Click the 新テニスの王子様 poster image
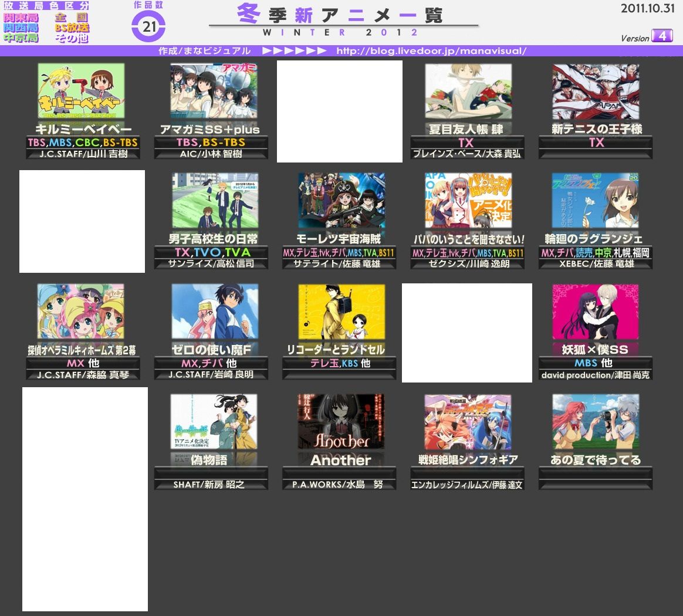Viewport: 683px width, 616px height. pyautogui.click(x=596, y=92)
